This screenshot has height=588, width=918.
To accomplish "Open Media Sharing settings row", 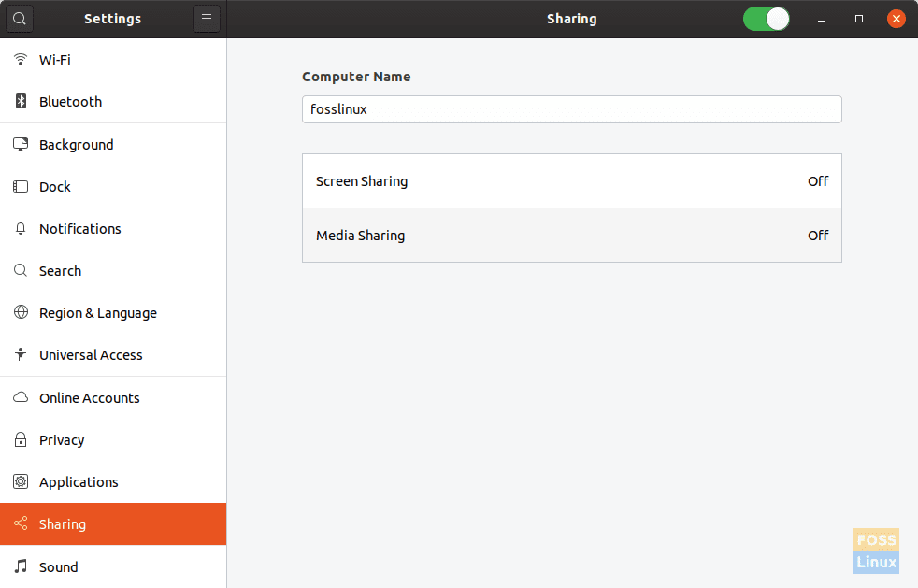I will [x=571, y=236].
